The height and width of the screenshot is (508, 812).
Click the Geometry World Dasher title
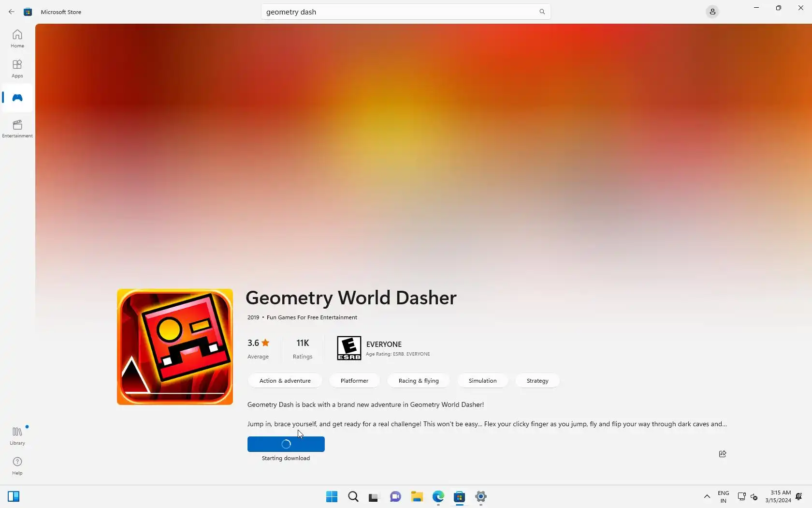(x=351, y=298)
